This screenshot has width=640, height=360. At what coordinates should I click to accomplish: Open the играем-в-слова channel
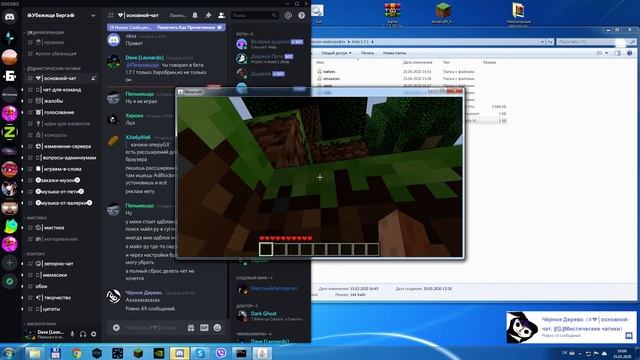(x=61, y=169)
